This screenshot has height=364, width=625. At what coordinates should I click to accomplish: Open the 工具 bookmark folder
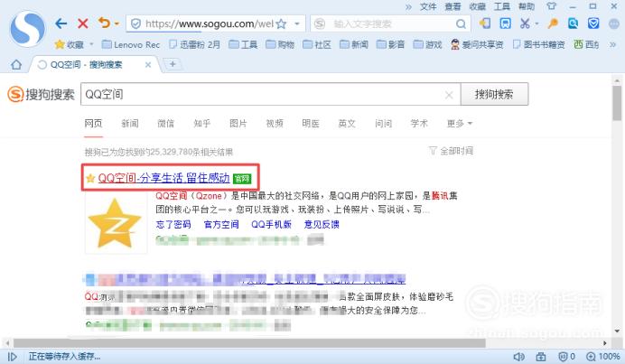click(243, 44)
